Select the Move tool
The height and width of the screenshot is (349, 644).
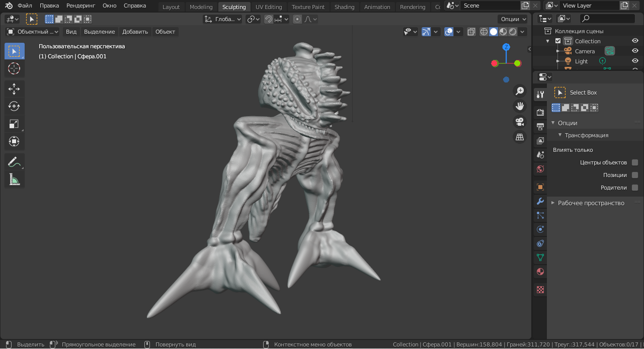pyautogui.click(x=15, y=89)
